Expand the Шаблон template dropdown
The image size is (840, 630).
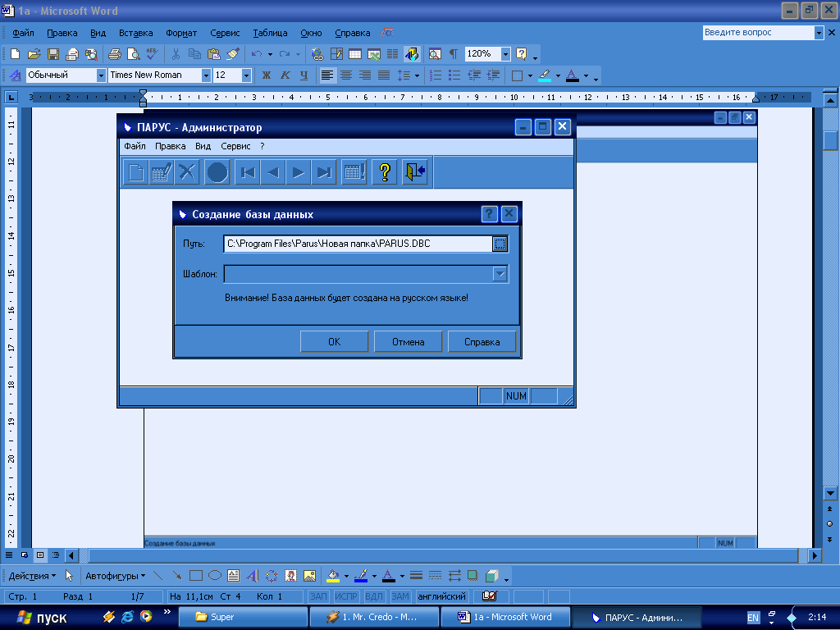click(x=500, y=274)
